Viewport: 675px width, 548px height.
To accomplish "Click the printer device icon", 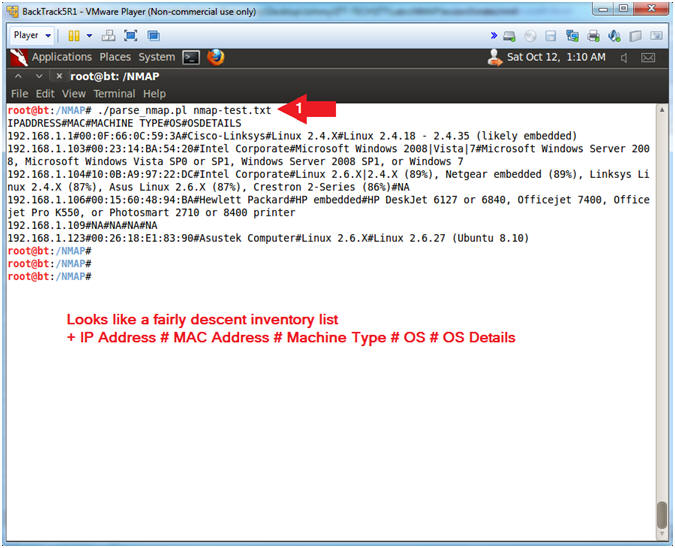I will 594,36.
